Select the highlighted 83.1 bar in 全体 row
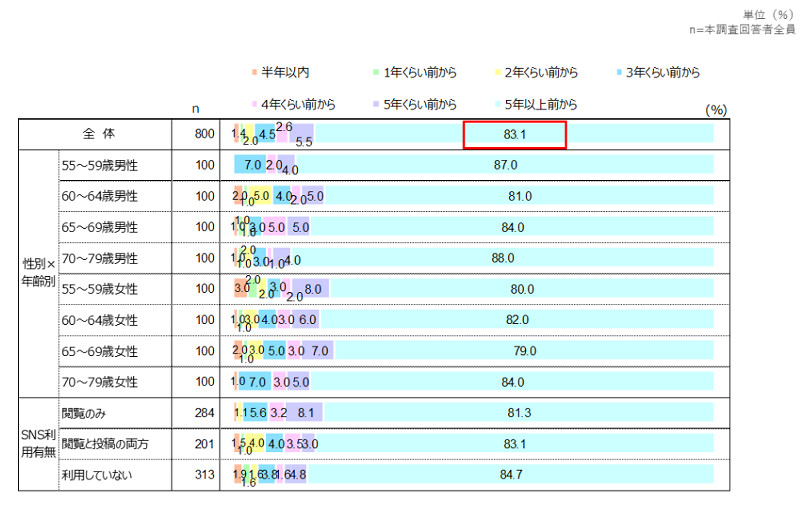 tap(514, 134)
